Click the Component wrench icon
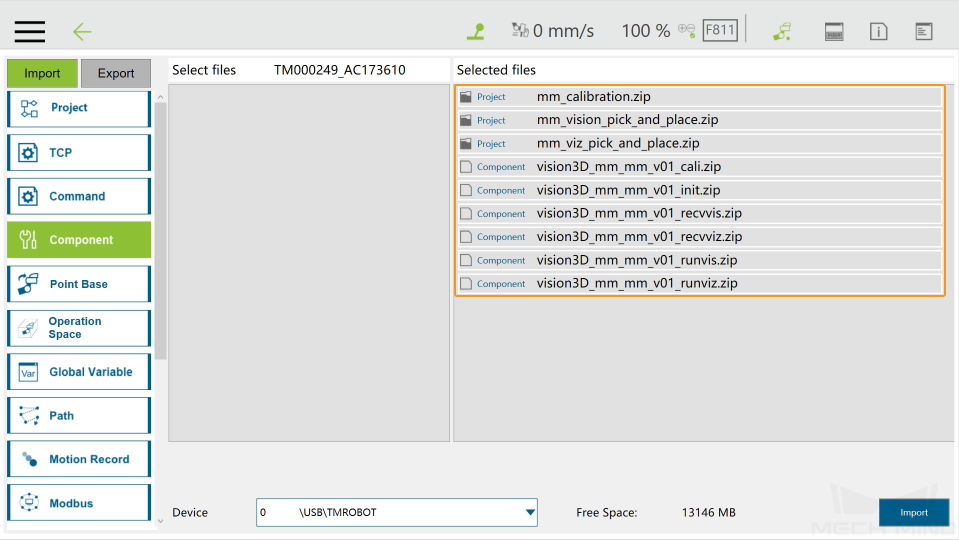 click(x=28, y=240)
